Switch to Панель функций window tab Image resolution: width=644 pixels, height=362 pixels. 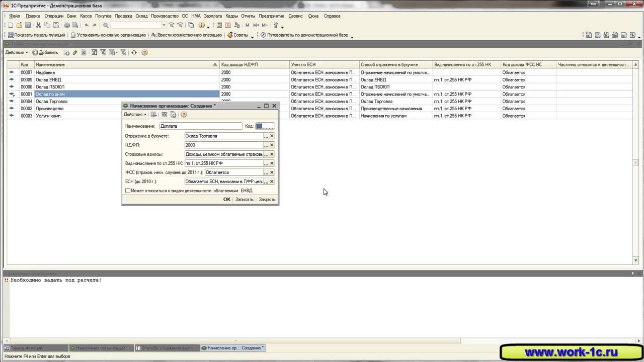[x=35, y=348]
